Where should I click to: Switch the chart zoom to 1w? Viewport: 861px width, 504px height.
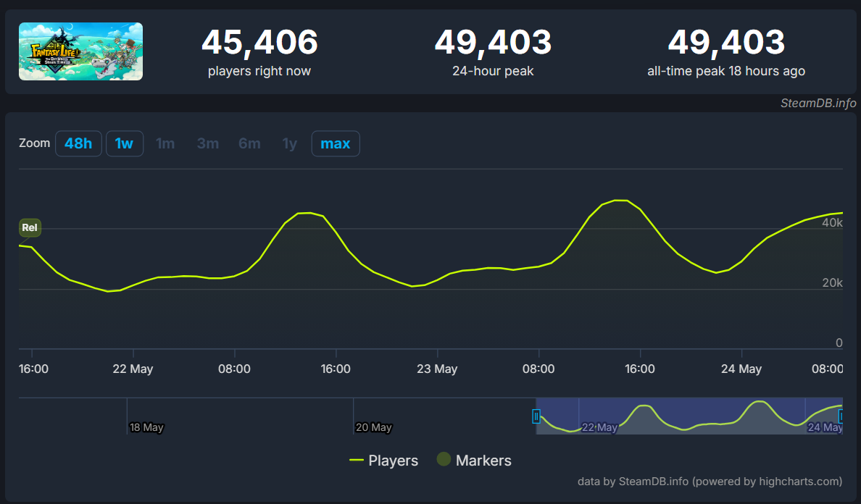tap(124, 143)
